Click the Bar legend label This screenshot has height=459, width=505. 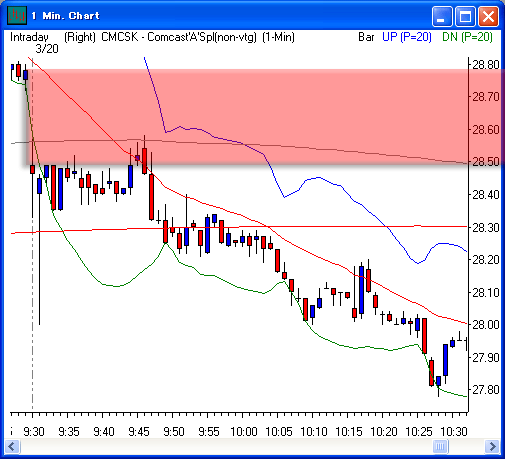pos(366,37)
